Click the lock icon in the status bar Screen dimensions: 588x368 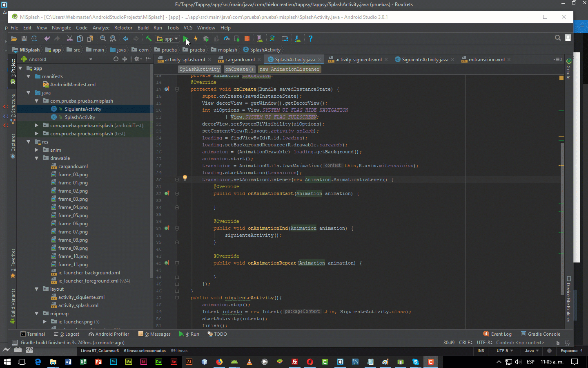tap(558, 343)
